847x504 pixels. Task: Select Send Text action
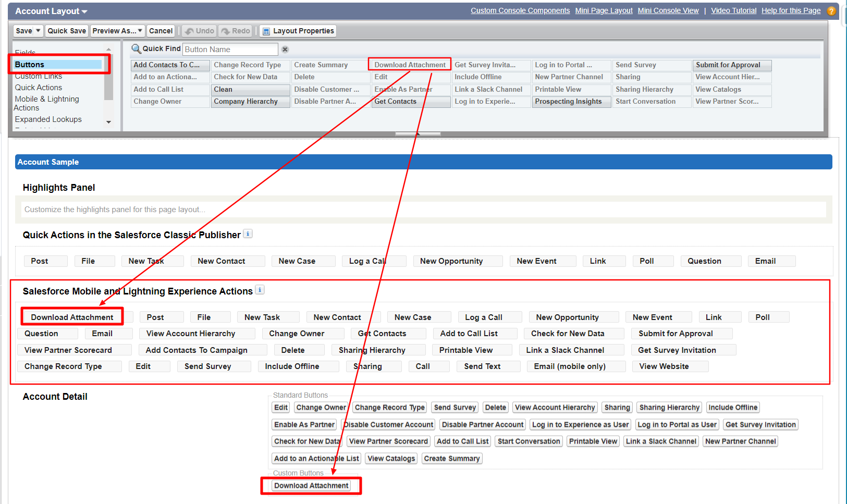(488, 366)
